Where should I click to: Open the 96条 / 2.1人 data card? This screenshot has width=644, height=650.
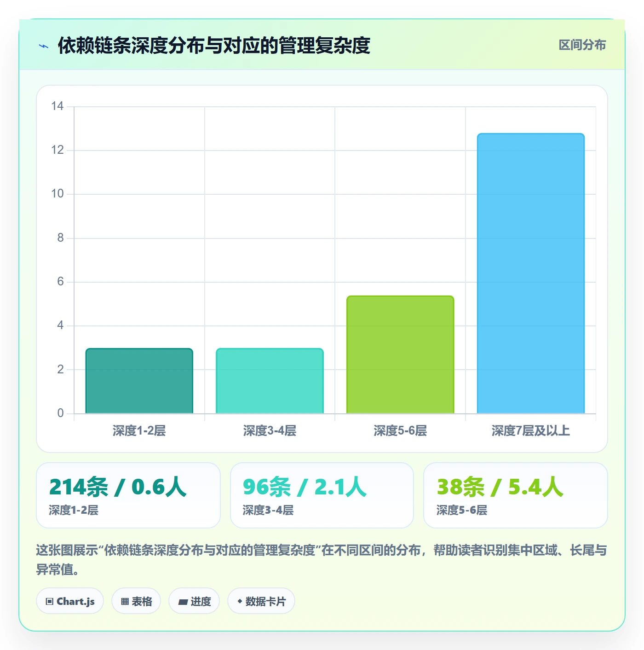coord(322,495)
